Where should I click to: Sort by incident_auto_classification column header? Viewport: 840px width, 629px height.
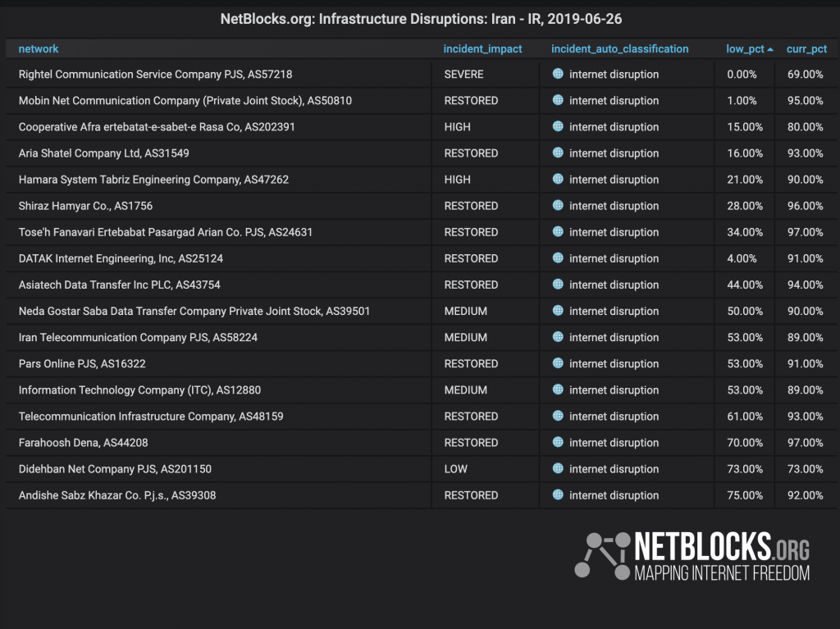coord(620,48)
